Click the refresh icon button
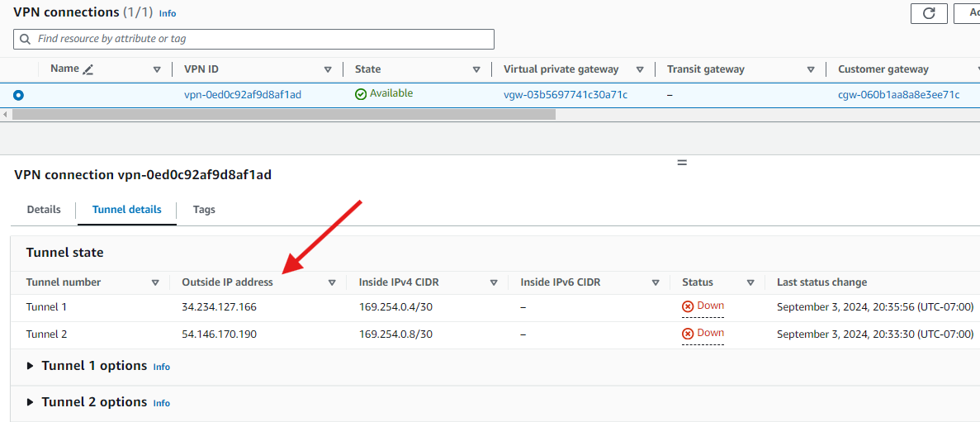The height and width of the screenshot is (422, 980). pos(929,13)
